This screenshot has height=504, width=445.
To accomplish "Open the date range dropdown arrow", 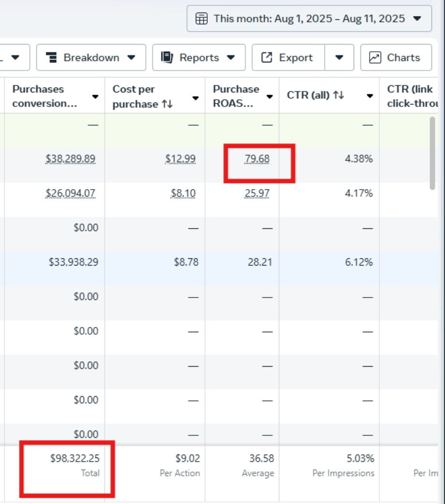I will tap(417, 19).
